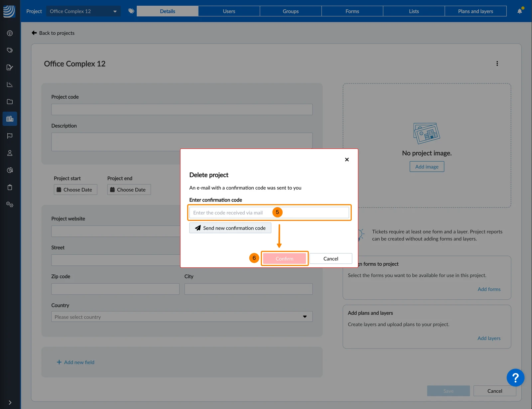Screen dimensions: 532x409
Task: Open the Please select country dropdown
Action: 182,317
